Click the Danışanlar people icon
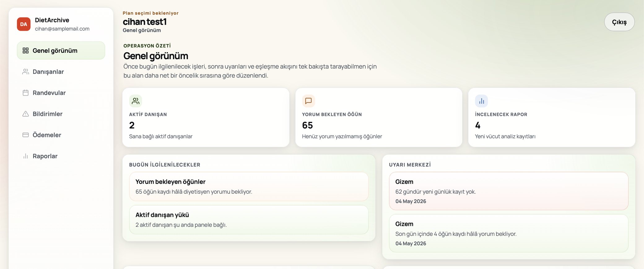This screenshot has width=644, height=269. pyautogui.click(x=26, y=72)
